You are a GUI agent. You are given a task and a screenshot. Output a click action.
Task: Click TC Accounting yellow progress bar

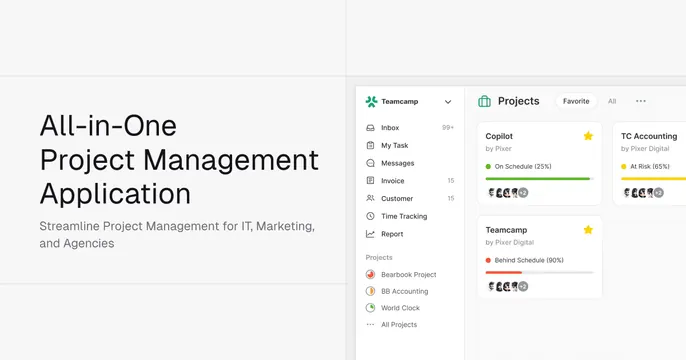[x=653, y=178]
